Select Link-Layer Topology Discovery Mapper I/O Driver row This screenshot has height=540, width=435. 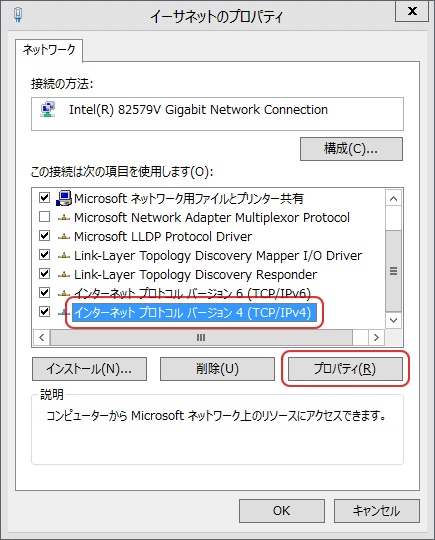[x=218, y=256]
